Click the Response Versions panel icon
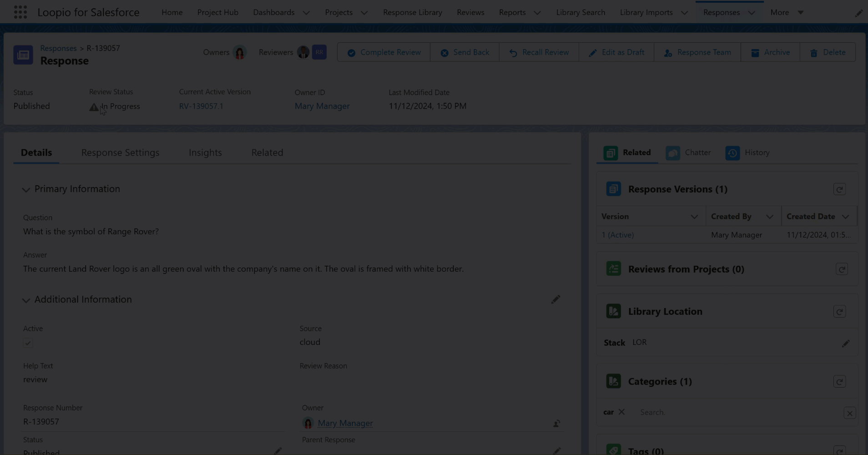Viewport: 868px width, 455px height. [613, 189]
